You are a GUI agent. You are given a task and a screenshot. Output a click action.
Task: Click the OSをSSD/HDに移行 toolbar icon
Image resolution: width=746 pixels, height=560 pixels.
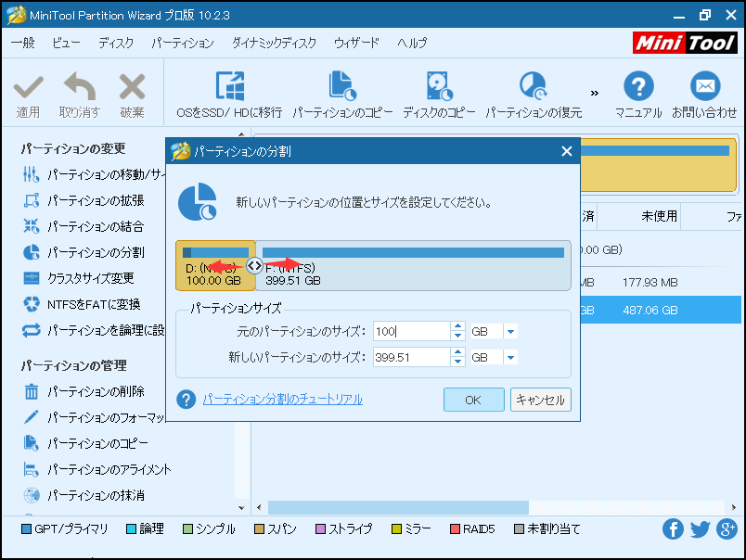pyautogui.click(x=229, y=86)
